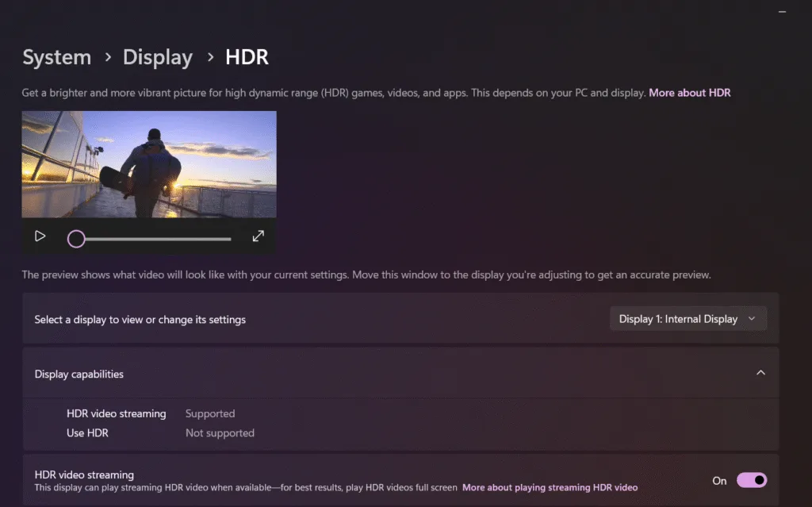Click the chevron between Display and HDR
Viewport: 812px width, 507px height.
point(210,58)
